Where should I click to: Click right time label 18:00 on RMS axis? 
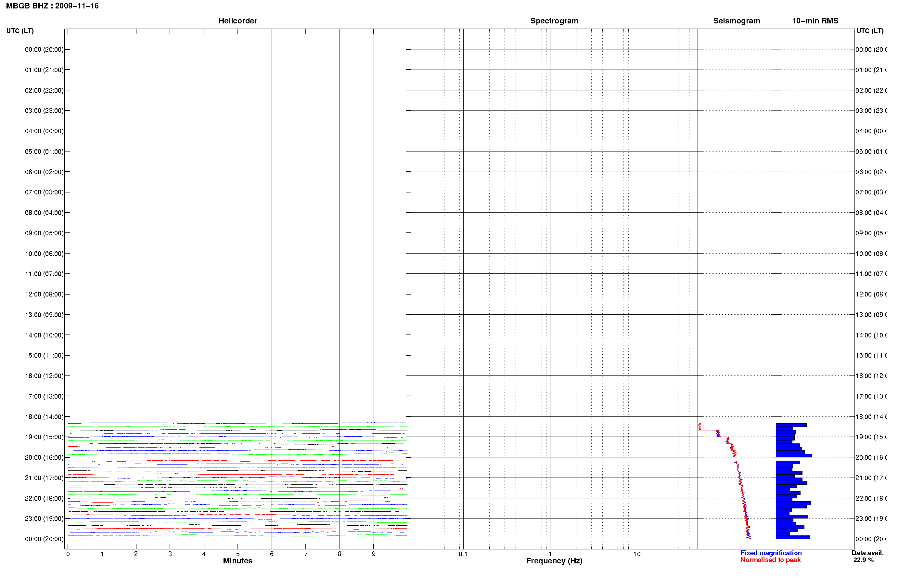click(x=871, y=417)
